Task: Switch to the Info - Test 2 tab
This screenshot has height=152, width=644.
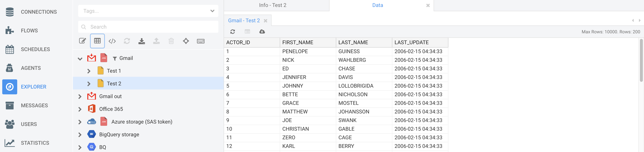Action: point(272,5)
